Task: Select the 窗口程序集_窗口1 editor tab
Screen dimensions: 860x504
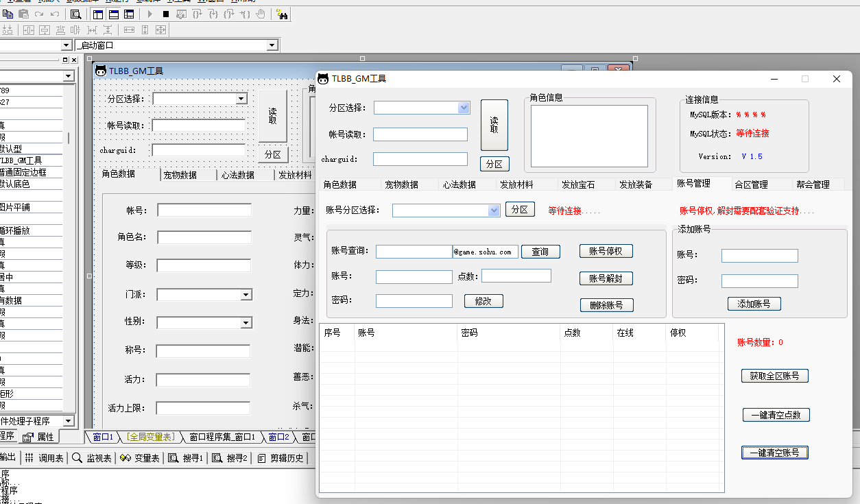Action: (221, 437)
